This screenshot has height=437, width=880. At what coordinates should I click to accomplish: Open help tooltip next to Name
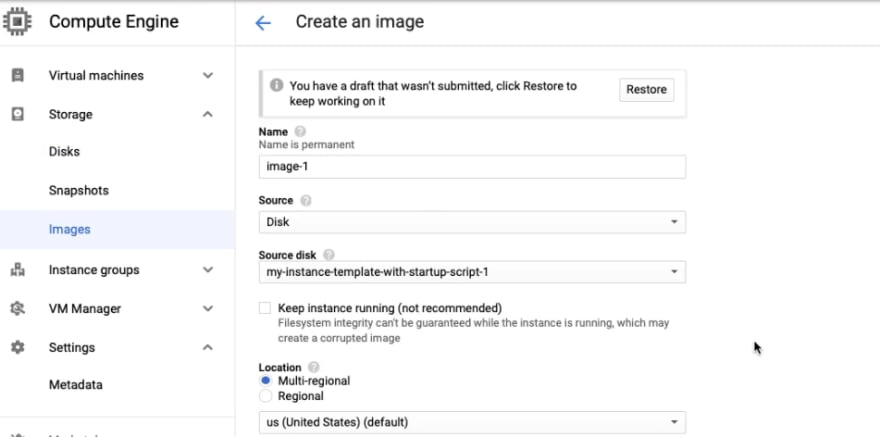[x=300, y=132]
